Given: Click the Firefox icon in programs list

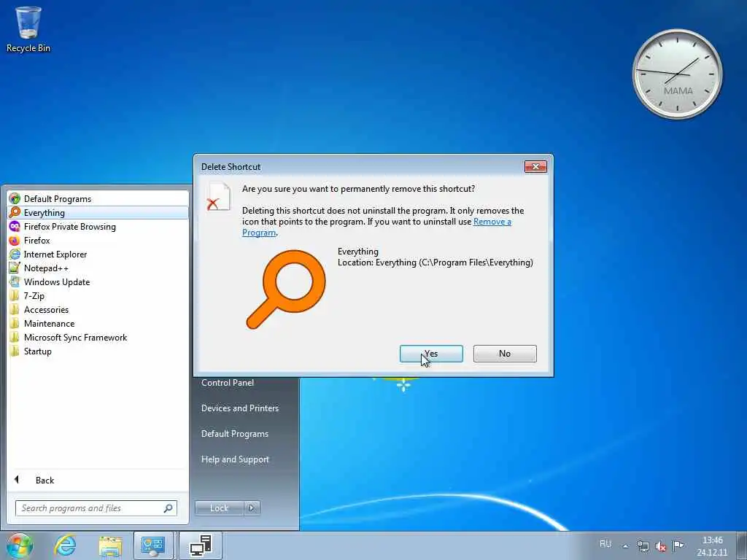Looking at the screenshot, I should [15, 240].
